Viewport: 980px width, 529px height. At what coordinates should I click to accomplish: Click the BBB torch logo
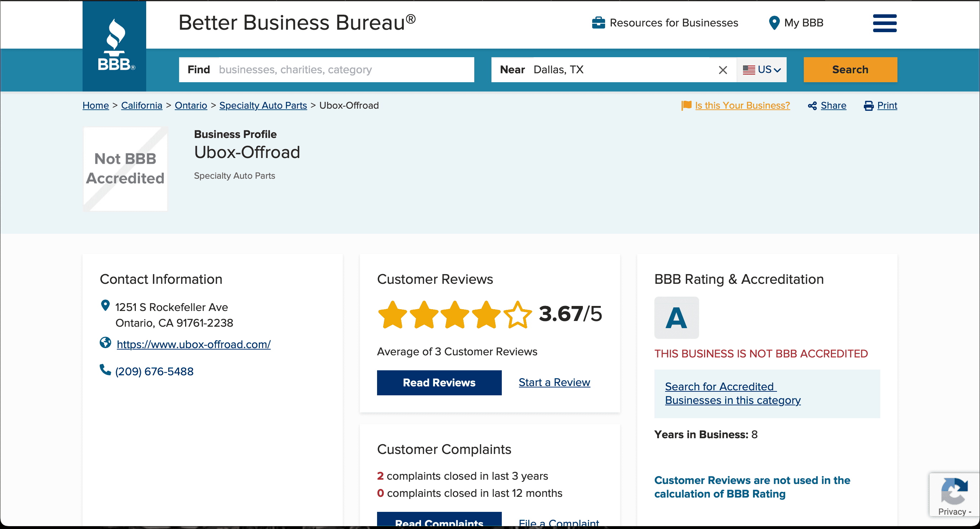(114, 46)
